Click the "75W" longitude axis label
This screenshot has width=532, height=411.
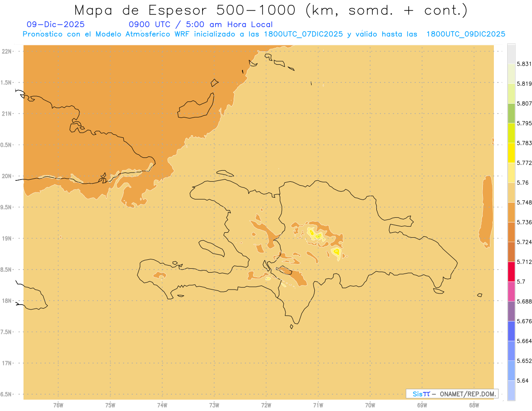coord(110,405)
